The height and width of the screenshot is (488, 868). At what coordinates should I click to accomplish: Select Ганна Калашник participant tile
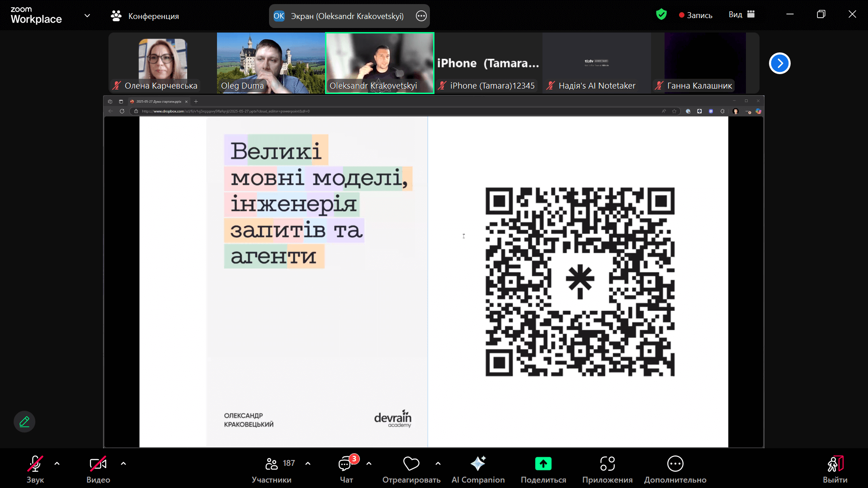click(x=705, y=63)
